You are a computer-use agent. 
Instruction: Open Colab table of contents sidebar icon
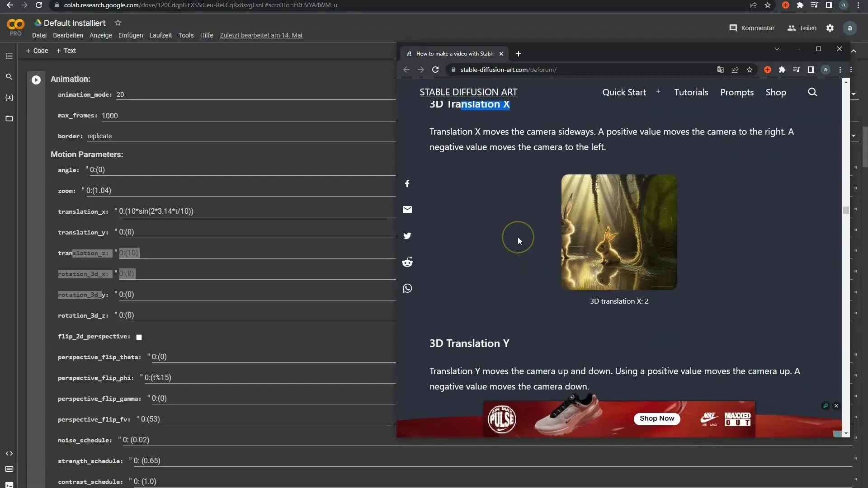9,56
